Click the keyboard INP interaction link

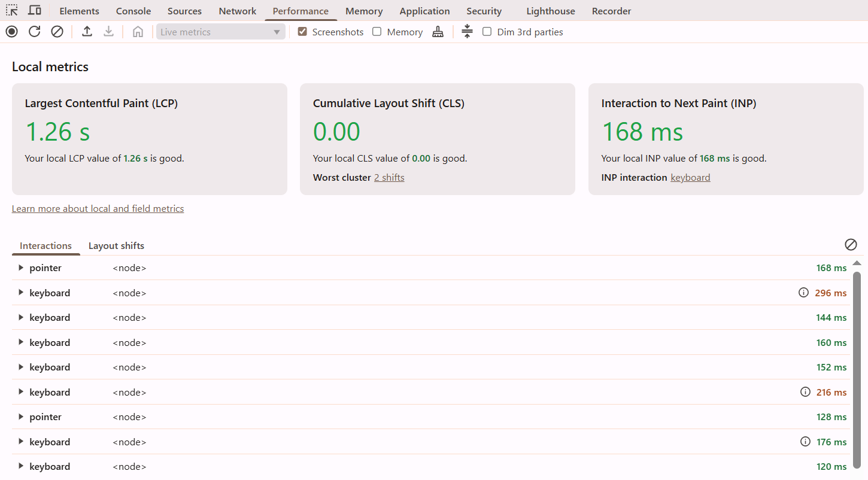tap(690, 177)
